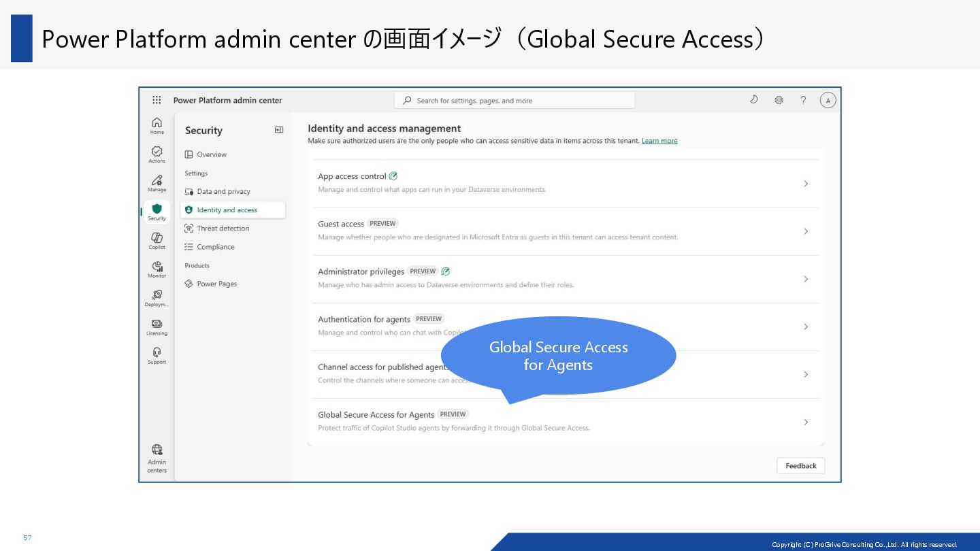Click Identity and access management heading
980x551 pixels.
coord(384,129)
